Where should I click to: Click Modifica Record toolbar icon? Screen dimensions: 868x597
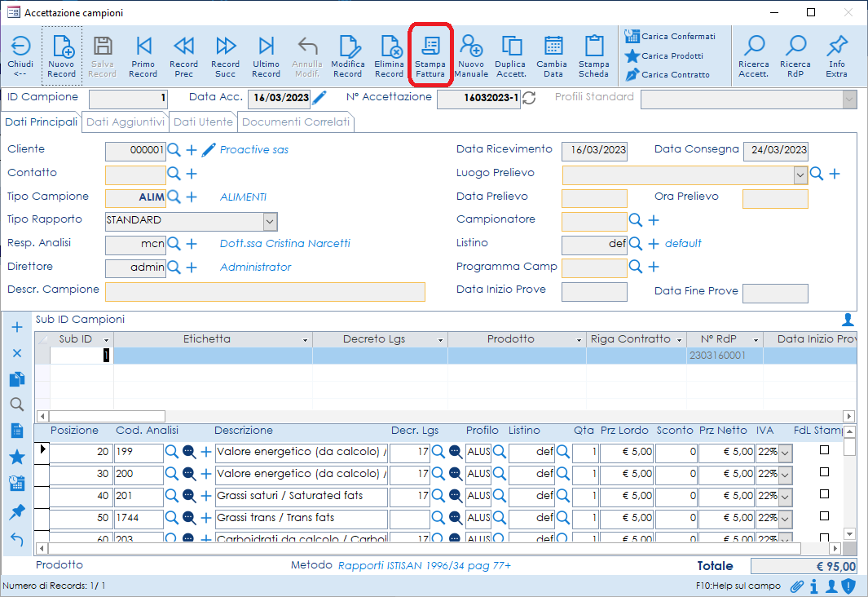pyautogui.click(x=348, y=56)
